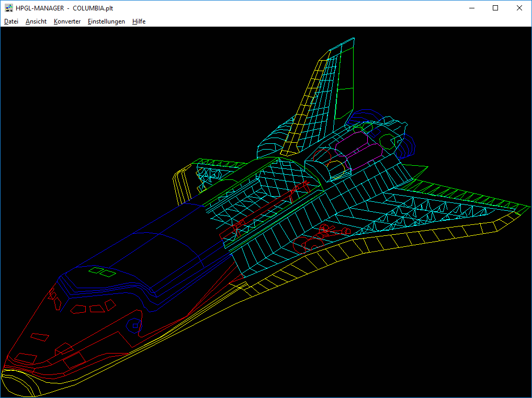
Task: Click the HPGL-Manager app icon in title bar
Action: pos(8,8)
